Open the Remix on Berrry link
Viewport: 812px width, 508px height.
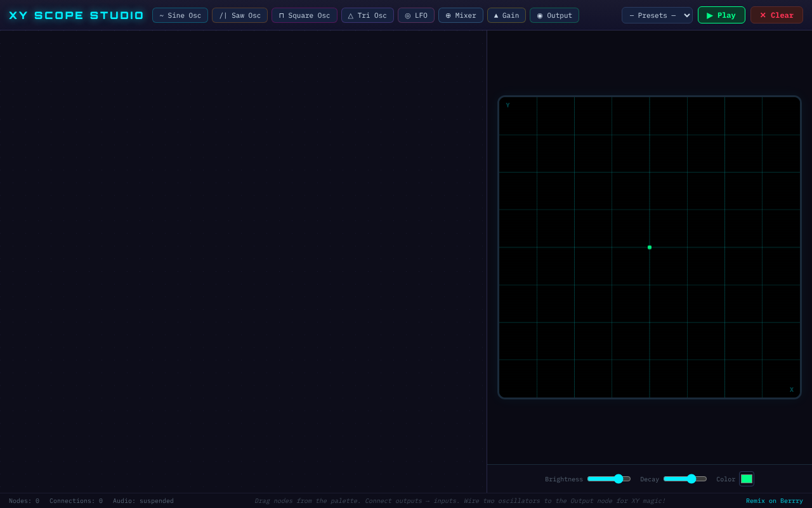775,501
